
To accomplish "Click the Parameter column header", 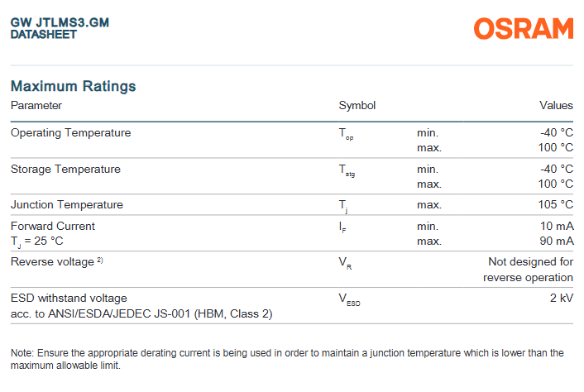I will 36,105.
